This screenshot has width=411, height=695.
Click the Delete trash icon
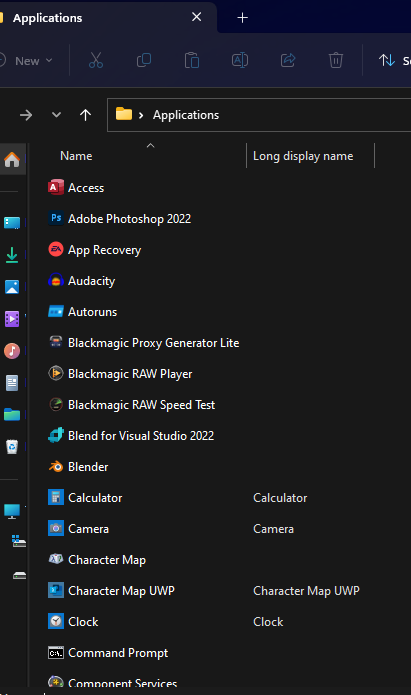[336, 60]
